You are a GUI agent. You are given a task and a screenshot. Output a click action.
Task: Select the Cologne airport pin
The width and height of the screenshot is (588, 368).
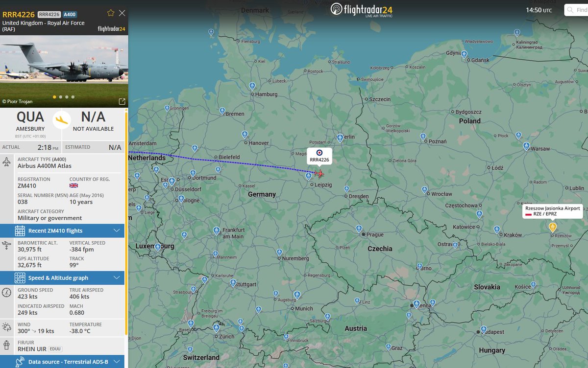coord(181,199)
